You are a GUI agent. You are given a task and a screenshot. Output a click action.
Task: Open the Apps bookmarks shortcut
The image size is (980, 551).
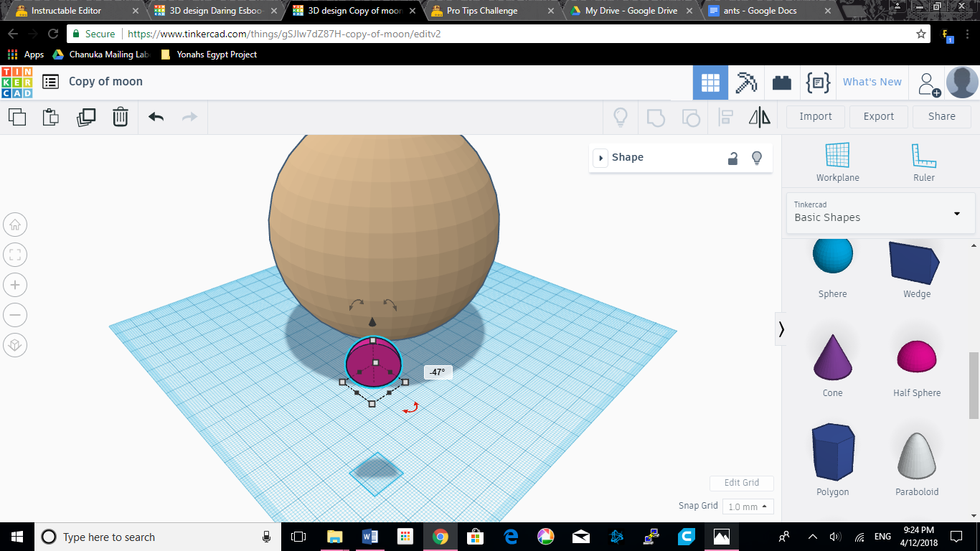(x=26, y=55)
